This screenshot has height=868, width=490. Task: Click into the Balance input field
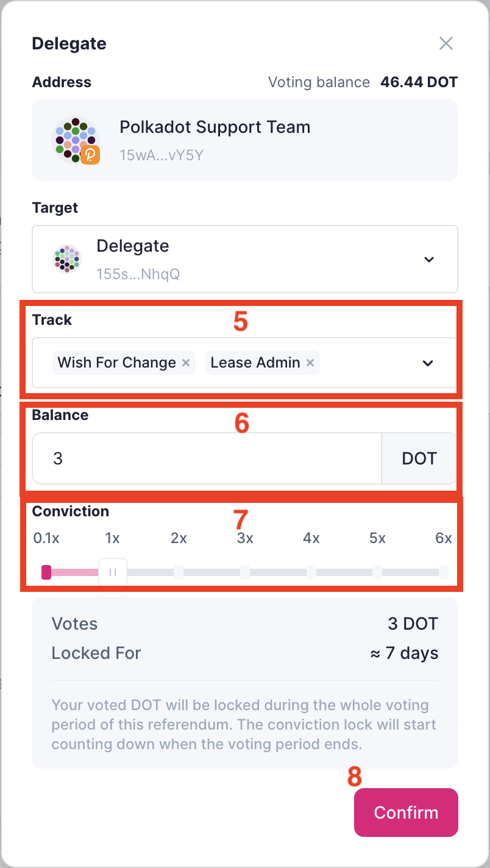coord(207,458)
